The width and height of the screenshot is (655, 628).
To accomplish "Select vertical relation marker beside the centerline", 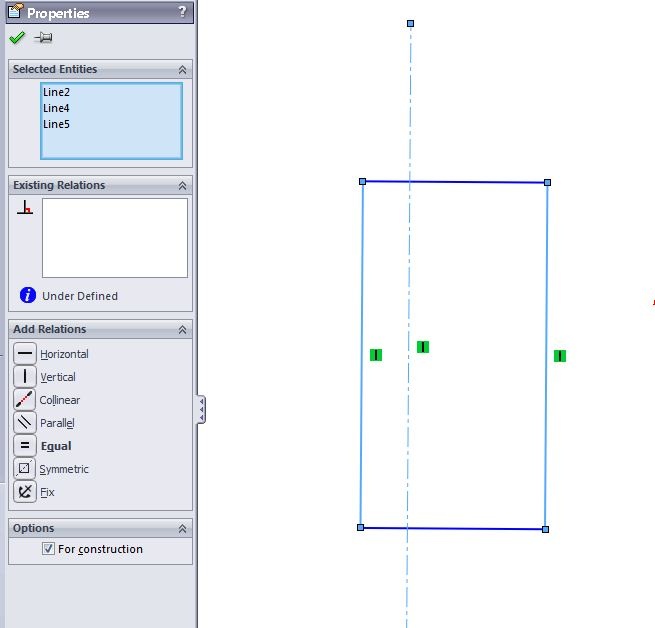I will point(423,347).
